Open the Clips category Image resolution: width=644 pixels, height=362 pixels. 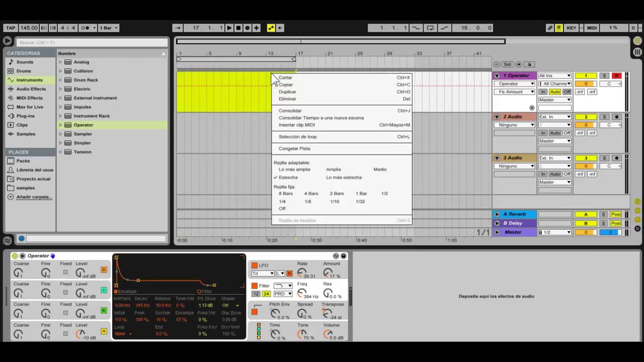pos(22,125)
